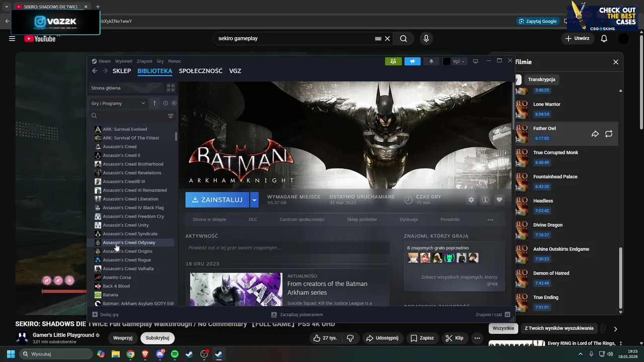Open Znajomi menu
This screenshot has height=362, width=644.
(144, 61)
